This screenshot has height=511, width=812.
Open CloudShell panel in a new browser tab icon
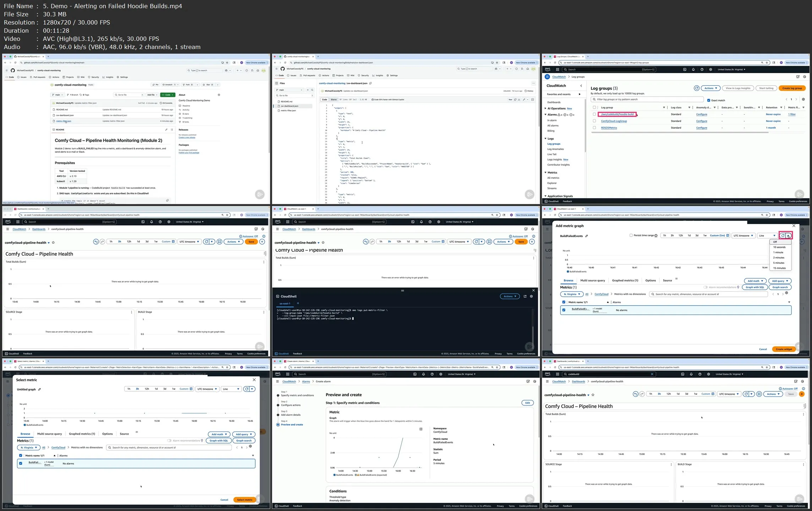coord(525,296)
